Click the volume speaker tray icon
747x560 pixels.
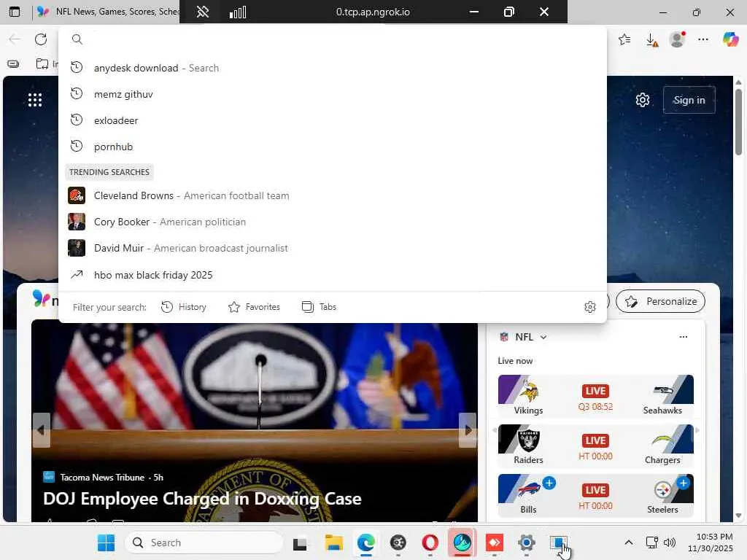(x=670, y=542)
